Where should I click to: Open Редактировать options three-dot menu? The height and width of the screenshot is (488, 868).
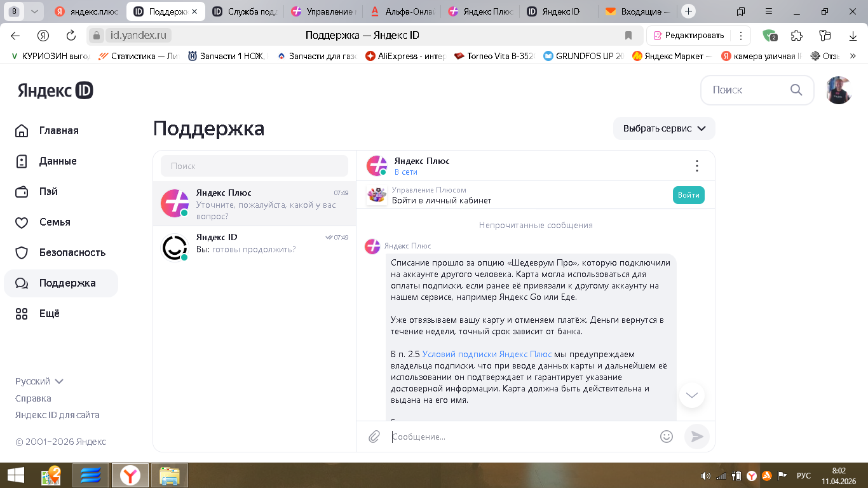pyautogui.click(x=740, y=36)
